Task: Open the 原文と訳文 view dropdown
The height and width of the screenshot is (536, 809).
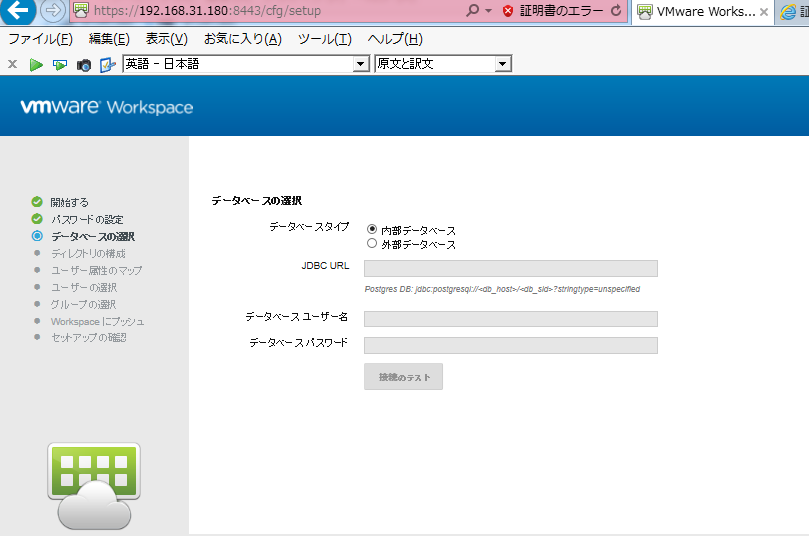Action: [x=503, y=64]
